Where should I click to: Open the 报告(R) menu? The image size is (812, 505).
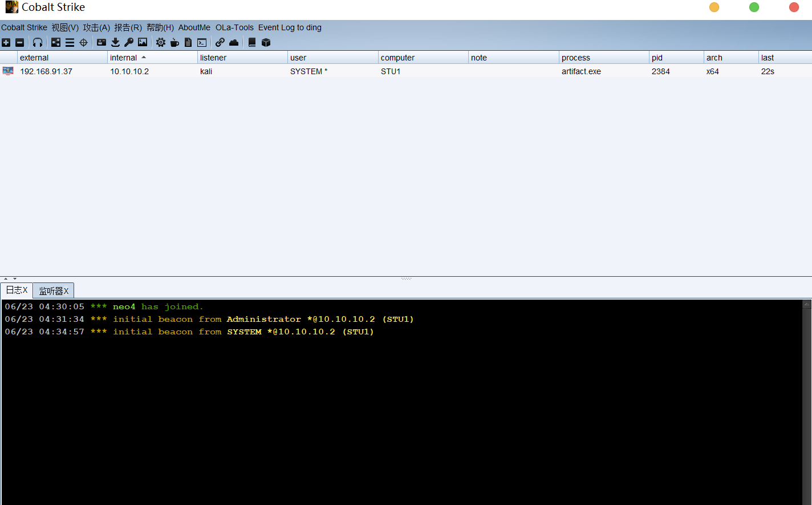128,27
